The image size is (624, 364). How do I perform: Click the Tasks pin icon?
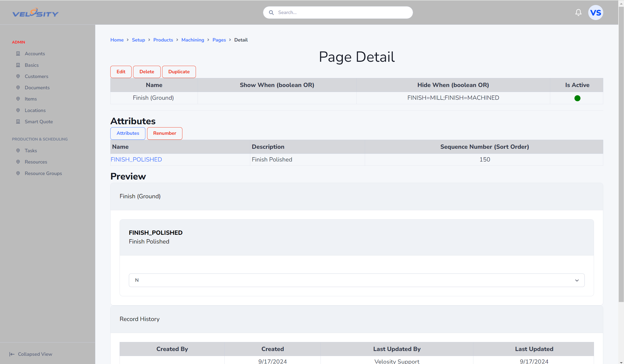point(18,150)
